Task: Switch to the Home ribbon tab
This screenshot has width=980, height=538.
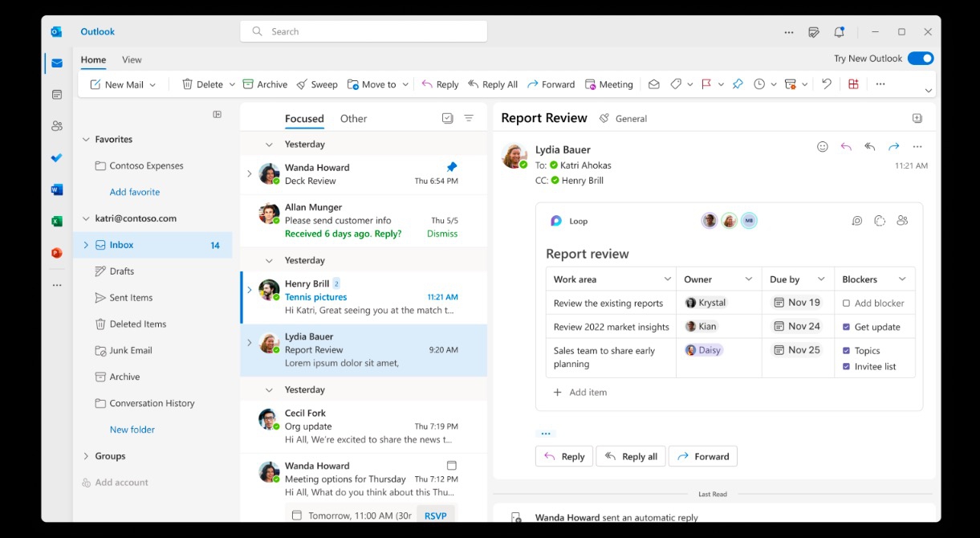Action: tap(93, 59)
